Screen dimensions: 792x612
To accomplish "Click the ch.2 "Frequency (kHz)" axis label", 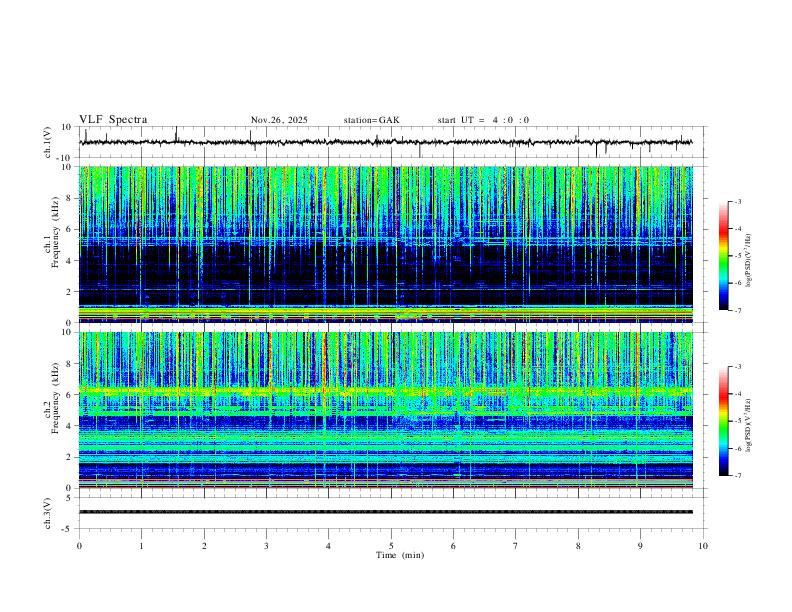I will (56, 398).
